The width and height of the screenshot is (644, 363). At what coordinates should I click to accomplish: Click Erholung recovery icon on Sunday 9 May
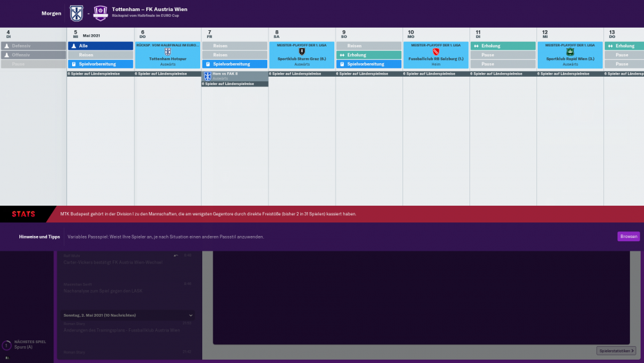(342, 55)
